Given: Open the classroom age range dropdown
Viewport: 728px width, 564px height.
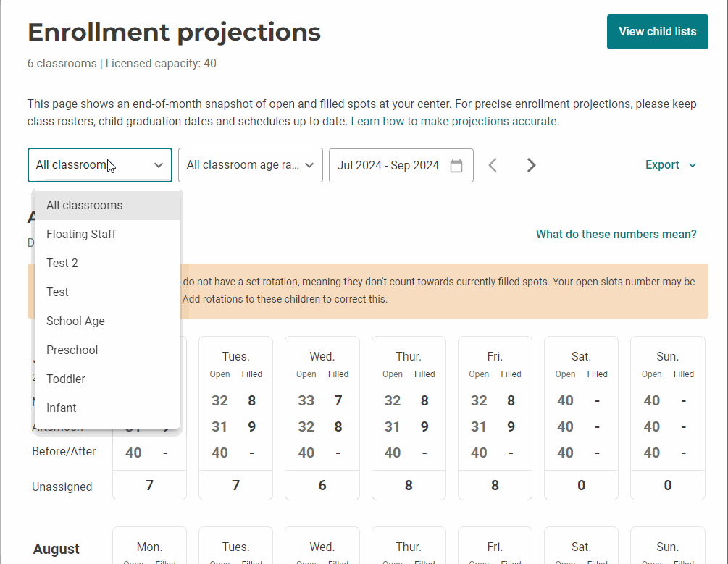Looking at the screenshot, I should tap(250, 165).
